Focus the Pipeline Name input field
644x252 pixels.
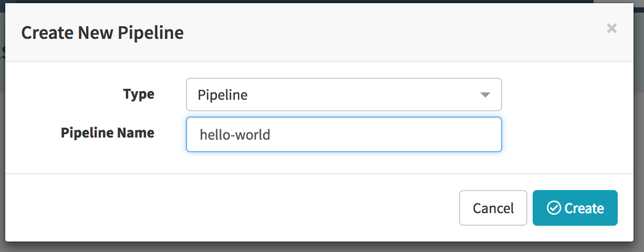344,134
